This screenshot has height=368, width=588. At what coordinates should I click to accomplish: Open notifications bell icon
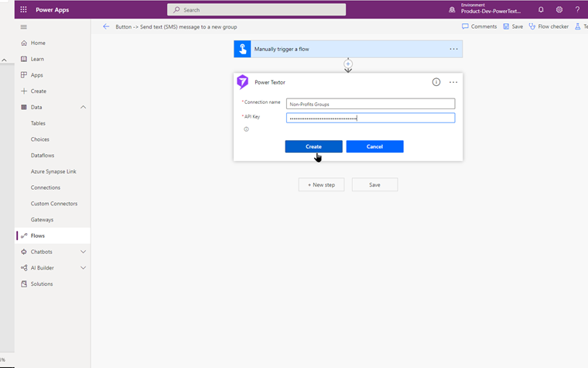click(x=541, y=10)
